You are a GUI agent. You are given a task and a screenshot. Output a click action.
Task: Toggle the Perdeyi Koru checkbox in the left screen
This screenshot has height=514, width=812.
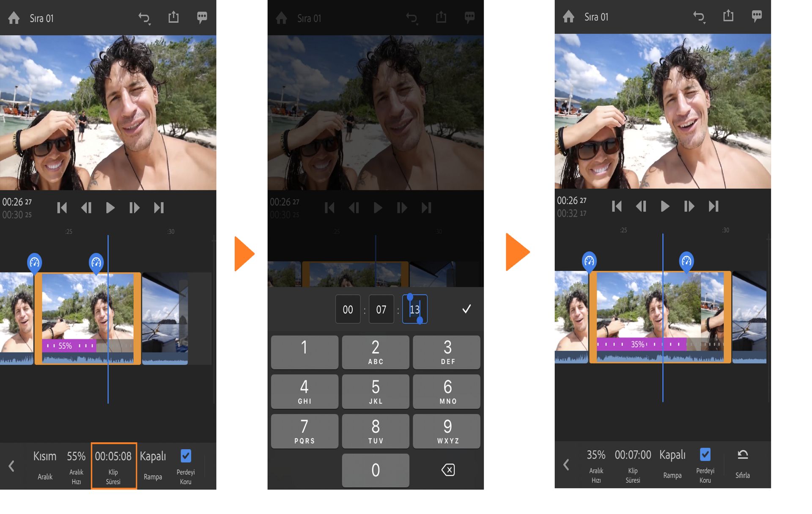pos(186,456)
